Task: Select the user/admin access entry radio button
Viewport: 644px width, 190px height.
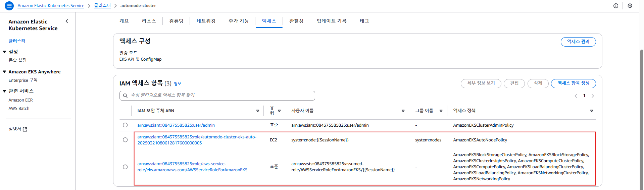Action: (125, 125)
